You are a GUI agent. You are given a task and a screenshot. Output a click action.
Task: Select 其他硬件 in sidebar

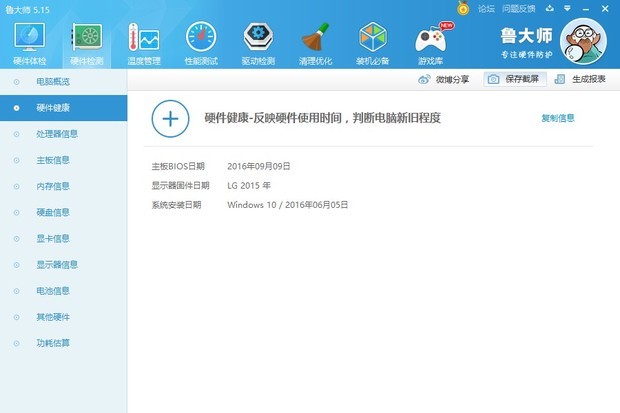pyautogui.click(x=63, y=317)
